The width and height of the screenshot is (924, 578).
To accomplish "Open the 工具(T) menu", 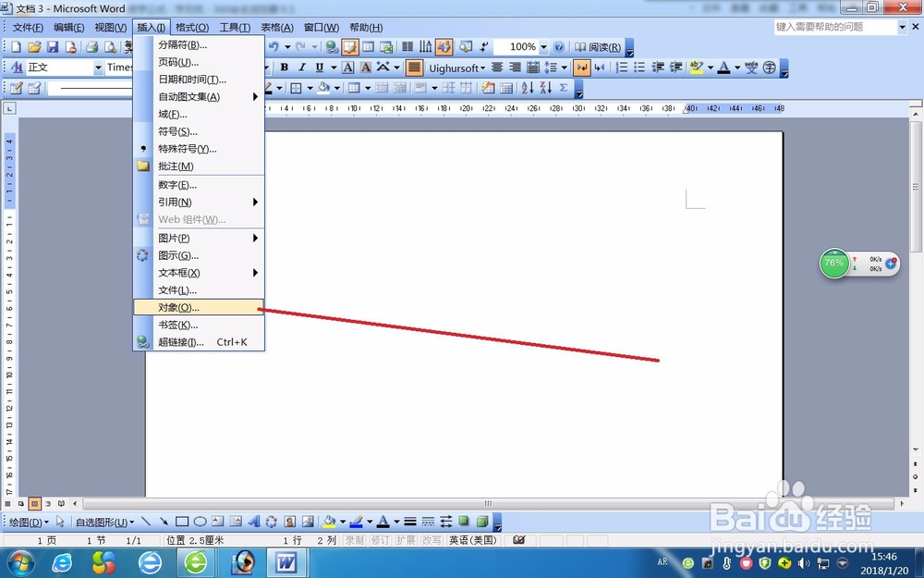I will 235,27.
